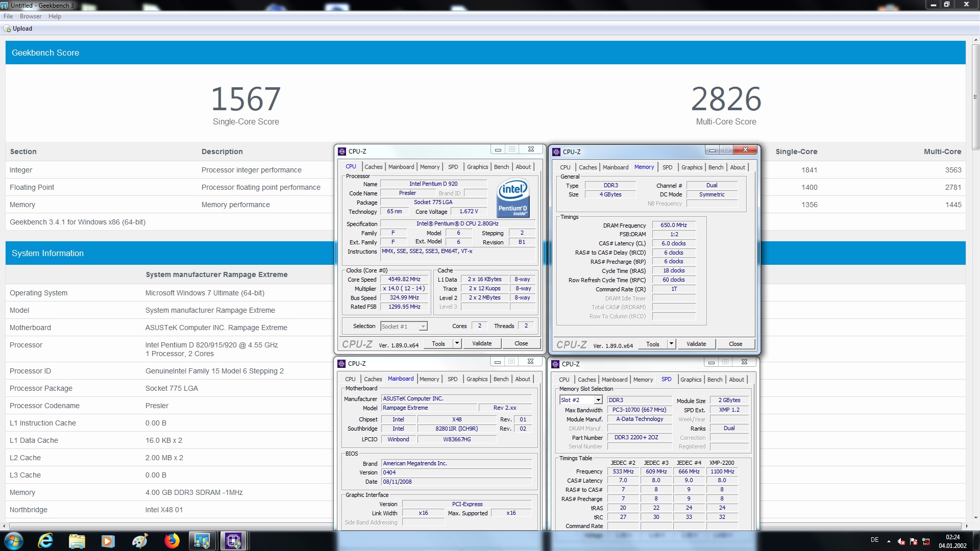Click Validate in the Memory window
980x551 pixels.
(x=696, y=344)
